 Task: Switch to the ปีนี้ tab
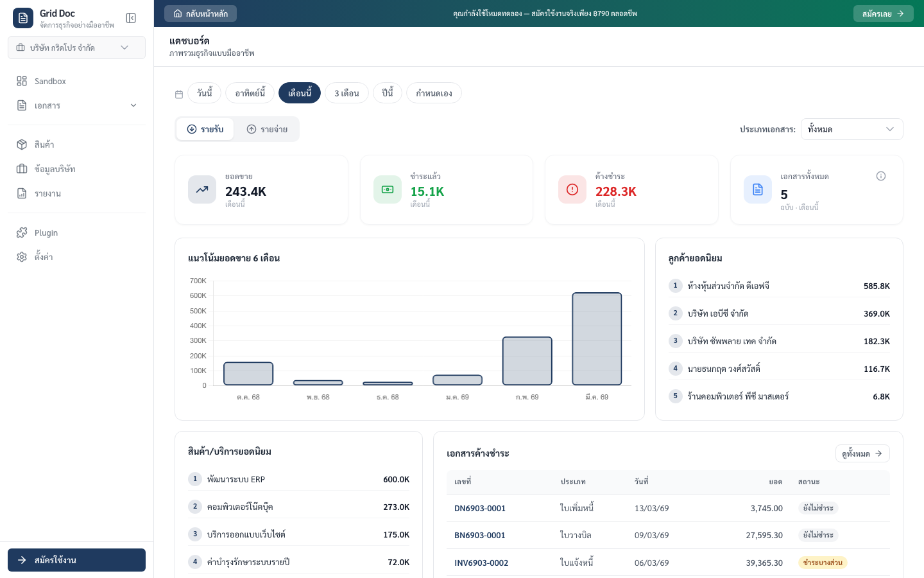coord(388,93)
